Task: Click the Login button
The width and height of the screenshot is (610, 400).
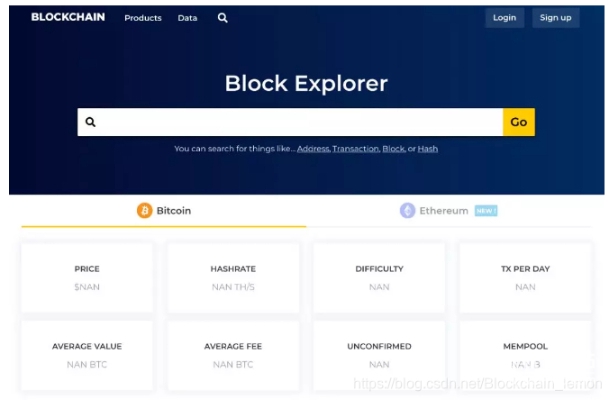Action: point(505,18)
